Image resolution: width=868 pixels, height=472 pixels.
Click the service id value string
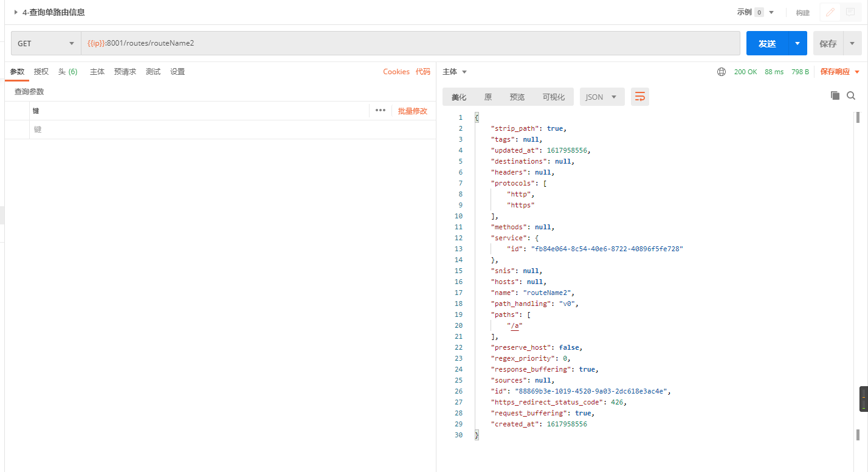point(607,249)
